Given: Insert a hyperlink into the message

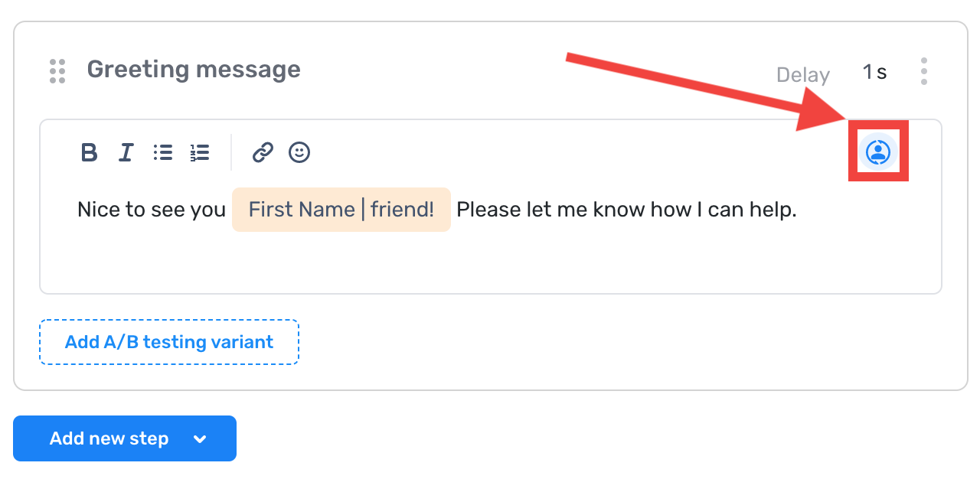Looking at the screenshot, I should click(x=262, y=152).
